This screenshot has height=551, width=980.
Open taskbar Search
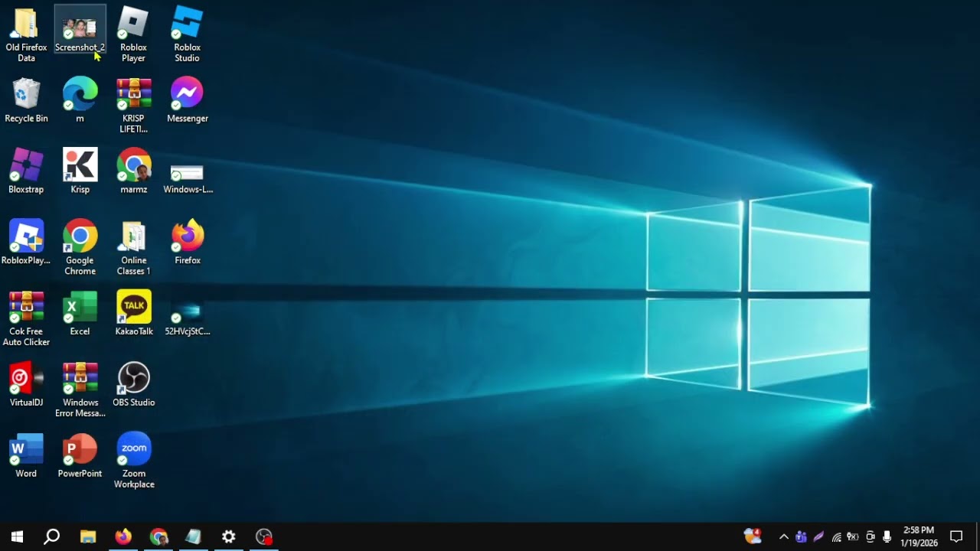click(51, 536)
